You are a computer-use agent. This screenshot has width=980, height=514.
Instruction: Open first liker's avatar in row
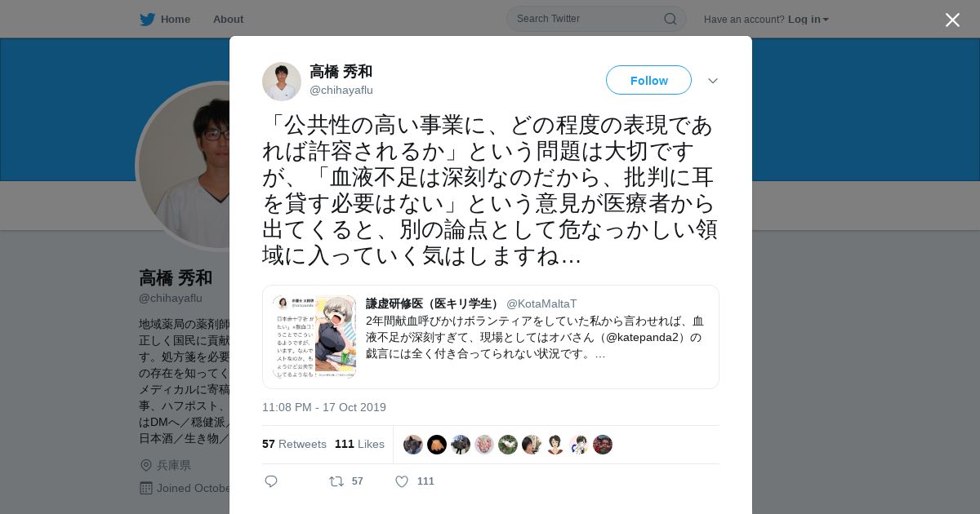point(413,445)
